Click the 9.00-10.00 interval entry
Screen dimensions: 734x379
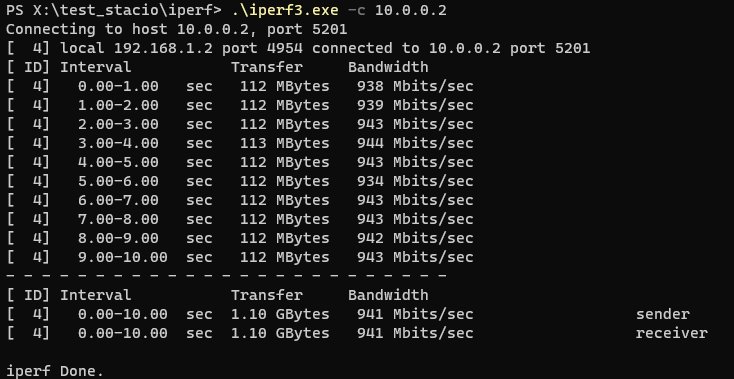point(123,257)
